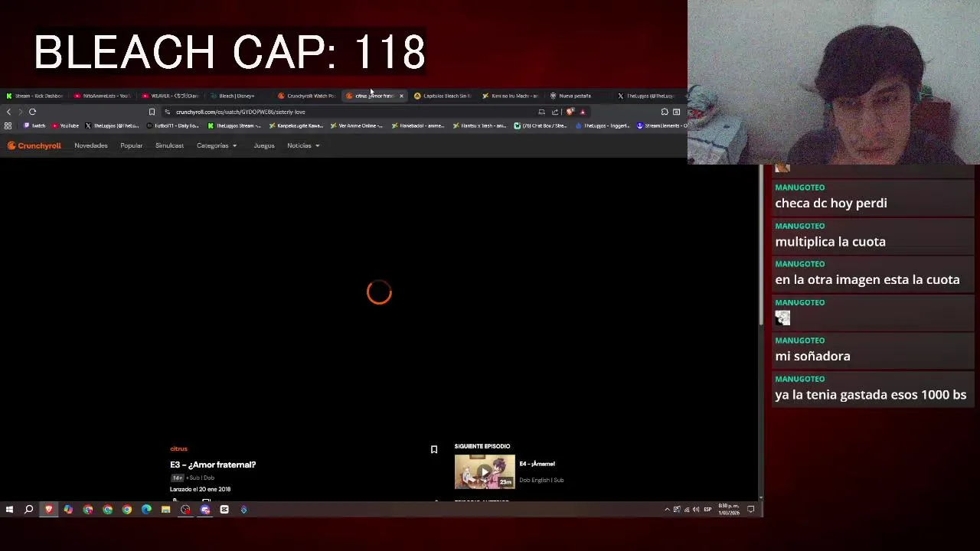Open the Simulcast menu item
Image resolution: width=980 pixels, height=551 pixels.
(x=169, y=145)
